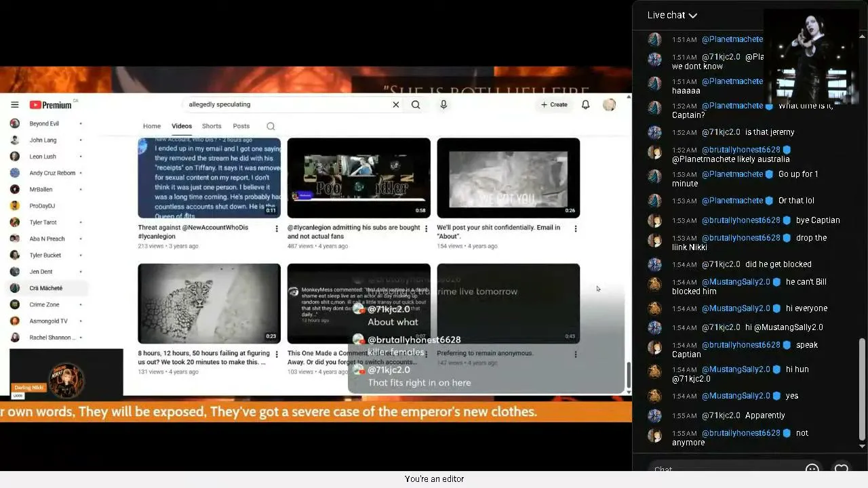This screenshot has width=868, height=488.
Task: Open Aba N Preach in subscriptions
Action: [x=46, y=239]
